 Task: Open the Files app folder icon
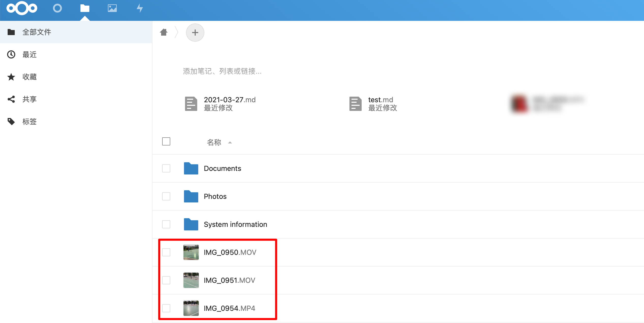pos(85,8)
